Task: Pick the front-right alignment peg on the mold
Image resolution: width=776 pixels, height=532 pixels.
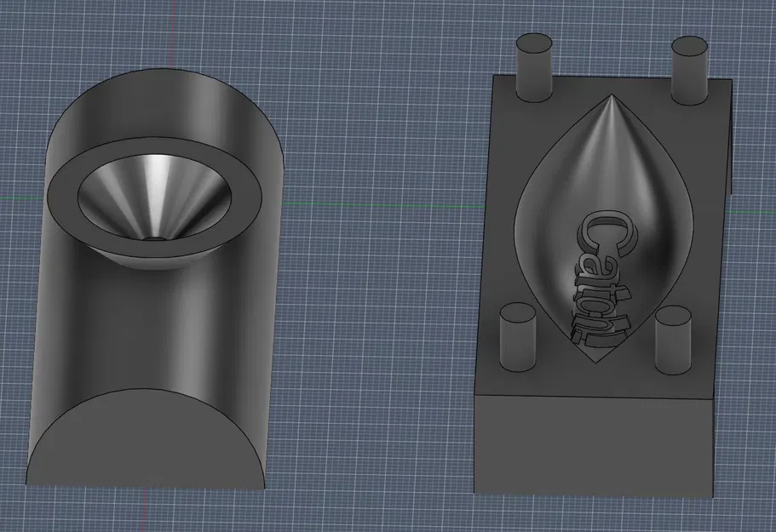Action: pos(673,340)
